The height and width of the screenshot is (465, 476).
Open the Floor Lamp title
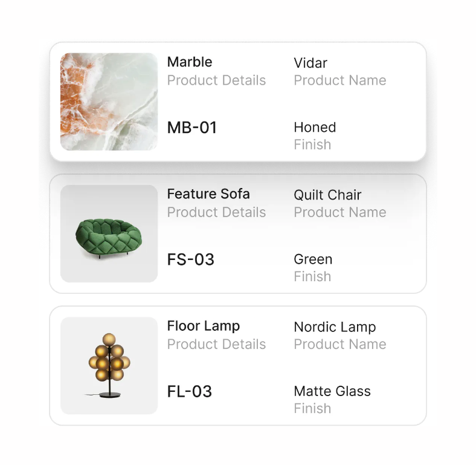204,326
